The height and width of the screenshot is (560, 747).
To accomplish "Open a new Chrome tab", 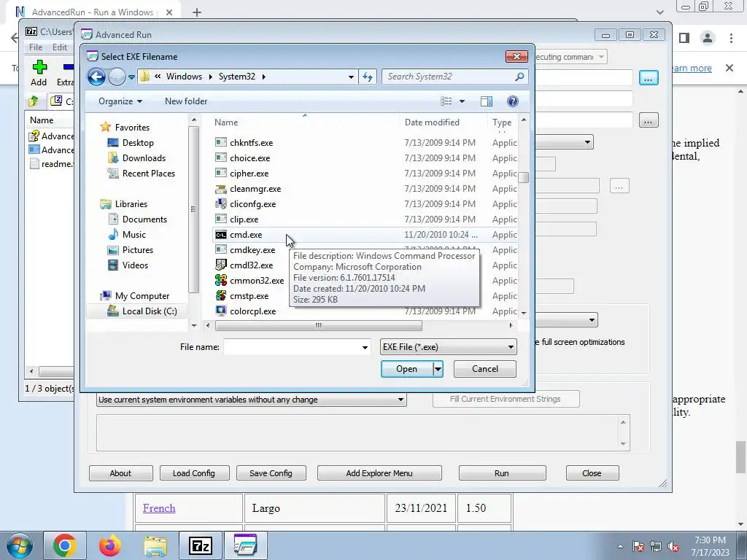I will pyautogui.click(x=197, y=12).
